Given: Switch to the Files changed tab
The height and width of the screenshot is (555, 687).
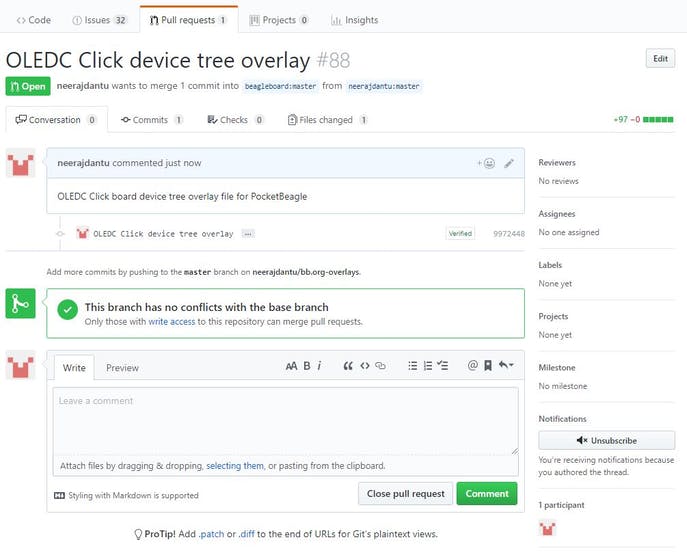Looking at the screenshot, I should [x=327, y=120].
